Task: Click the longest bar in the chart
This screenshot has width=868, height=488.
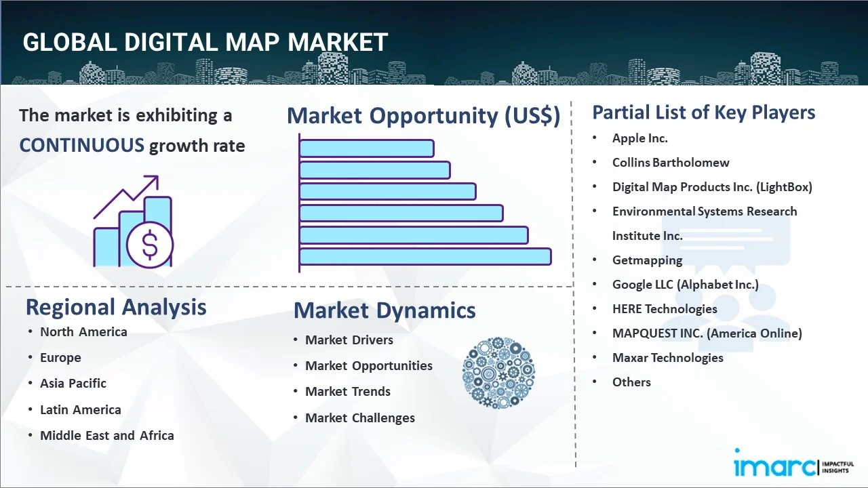Action: pyautogui.click(x=425, y=257)
